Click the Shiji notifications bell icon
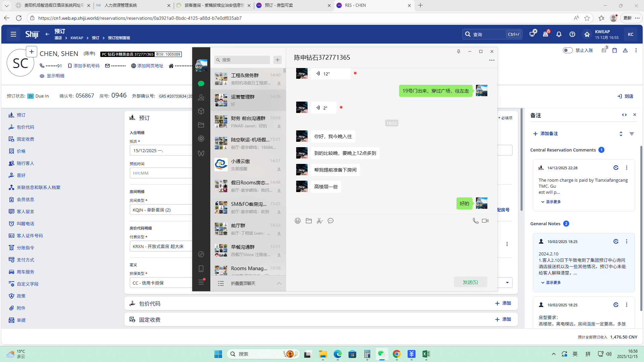The height and width of the screenshot is (362, 644). pyautogui.click(x=559, y=34)
